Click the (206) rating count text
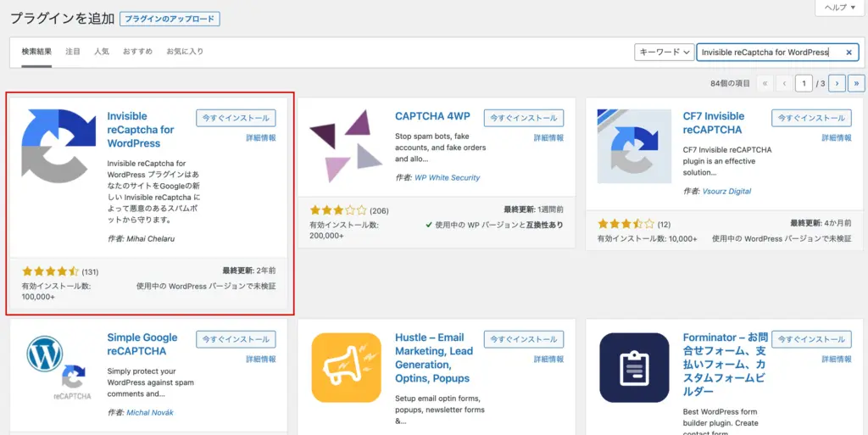868x435 pixels. (x=379, y=210)
